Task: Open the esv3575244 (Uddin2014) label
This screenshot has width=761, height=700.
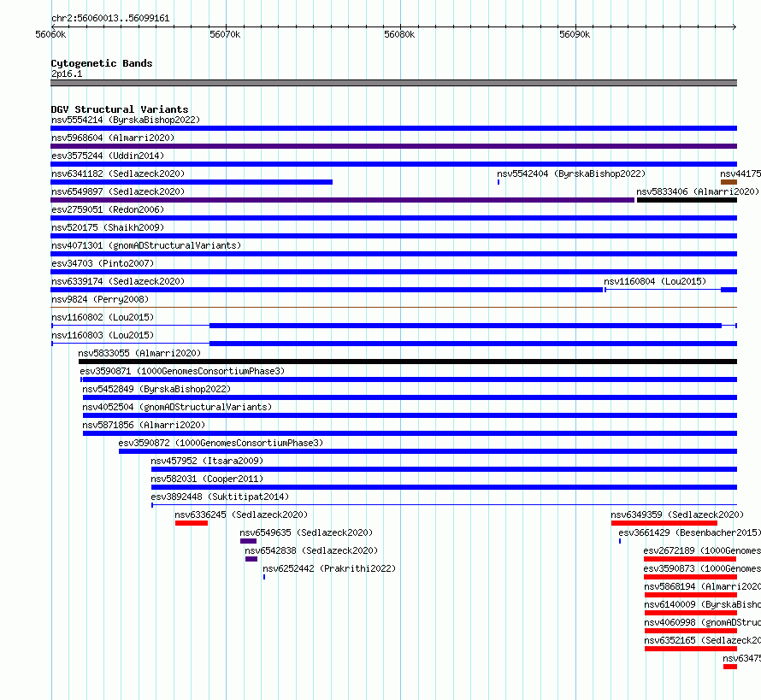Action: pyautogui.click(x=108, y=156)
